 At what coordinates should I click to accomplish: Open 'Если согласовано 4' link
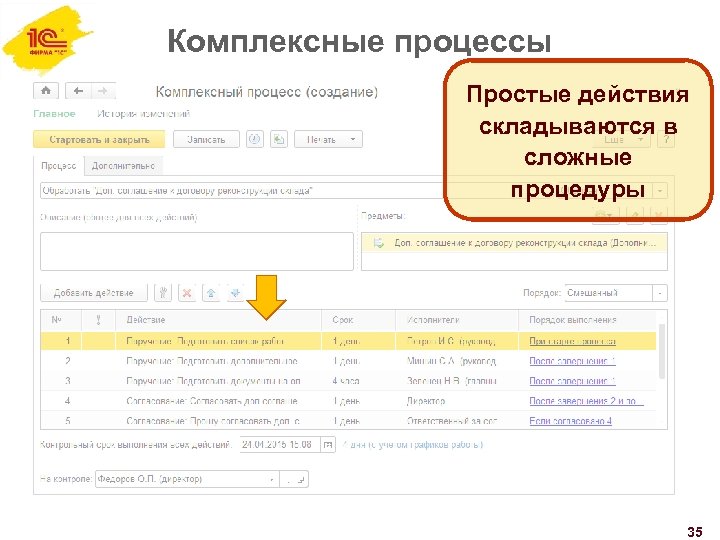pos(570,421)
